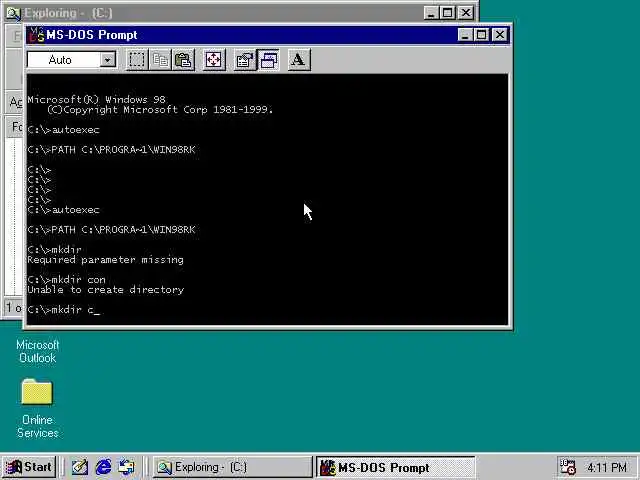Maximize the MS-DOS Prompt window
The width and height of the screenshot is (640, 480).
(482, 35)
